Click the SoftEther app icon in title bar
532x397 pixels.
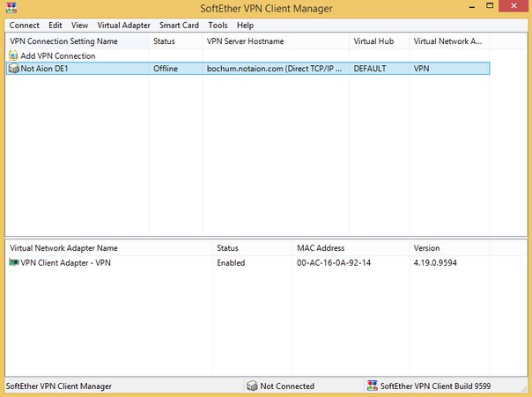tap(11, 7)
